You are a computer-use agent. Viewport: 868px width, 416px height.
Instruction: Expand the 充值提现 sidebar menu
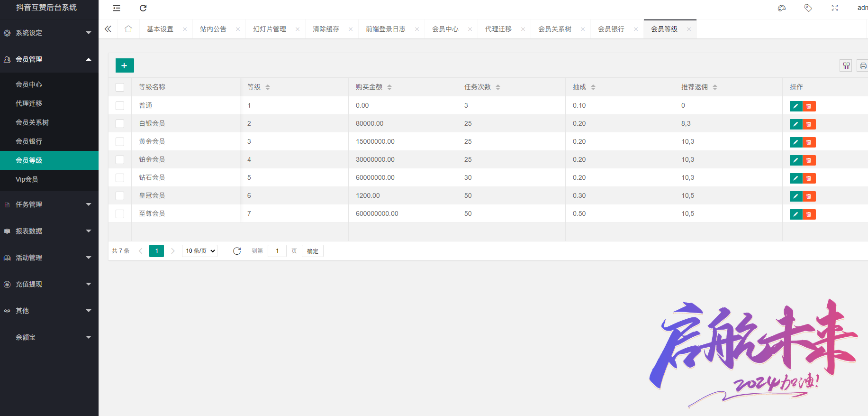[x=49, y=284]
